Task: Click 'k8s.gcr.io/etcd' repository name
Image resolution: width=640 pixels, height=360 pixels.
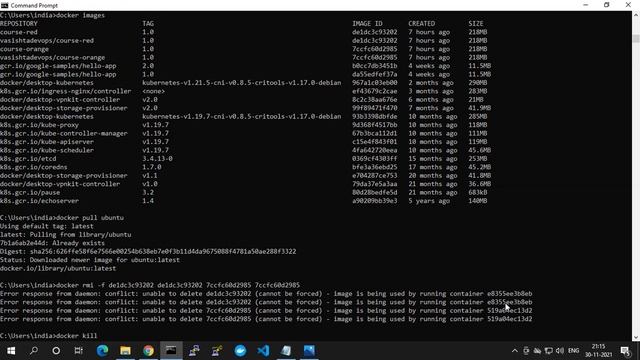Action: (x=28, y=159)
